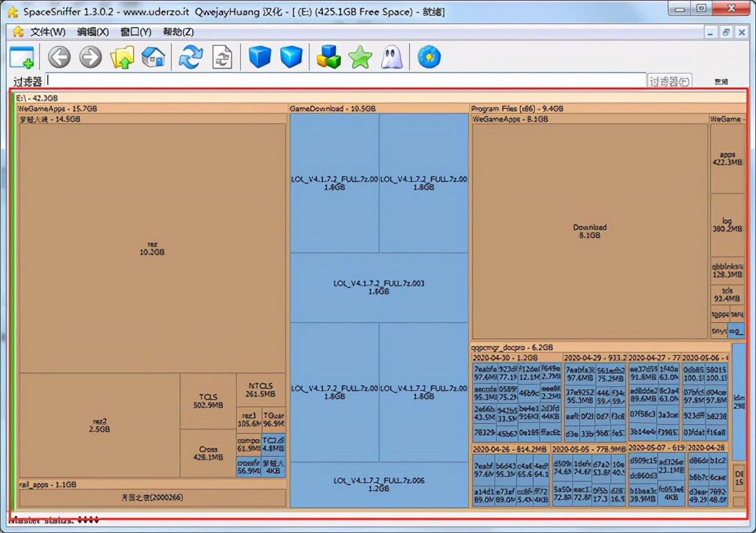Select the 2020-04-26 - 814.2MB folder header
The image size is (756, 533).
(x=510, y=449)
